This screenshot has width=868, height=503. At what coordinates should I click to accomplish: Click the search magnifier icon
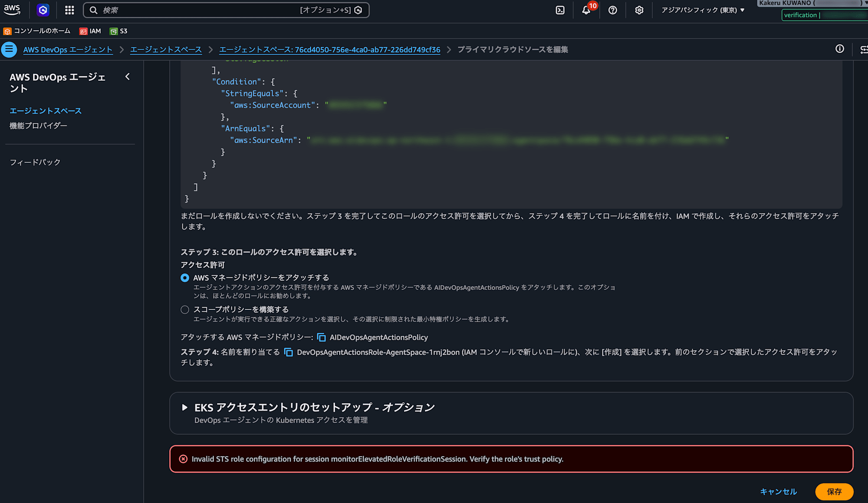[x=93, y=10]
